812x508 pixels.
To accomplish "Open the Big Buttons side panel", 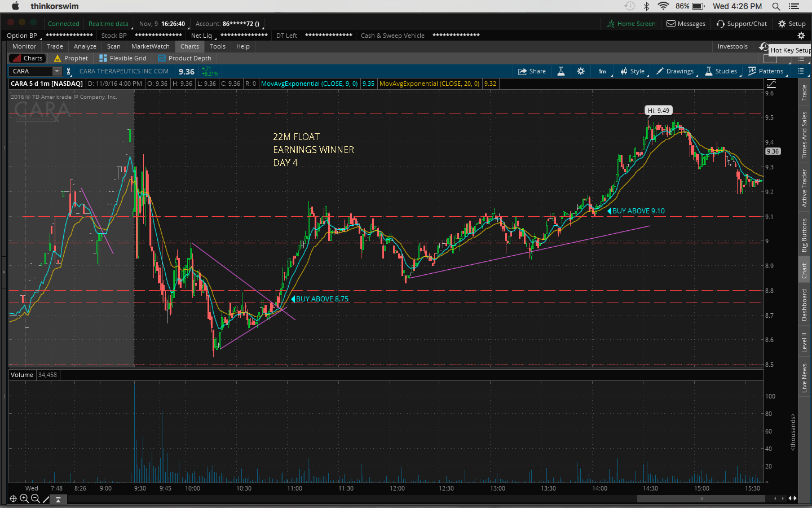I will (804, 235).
